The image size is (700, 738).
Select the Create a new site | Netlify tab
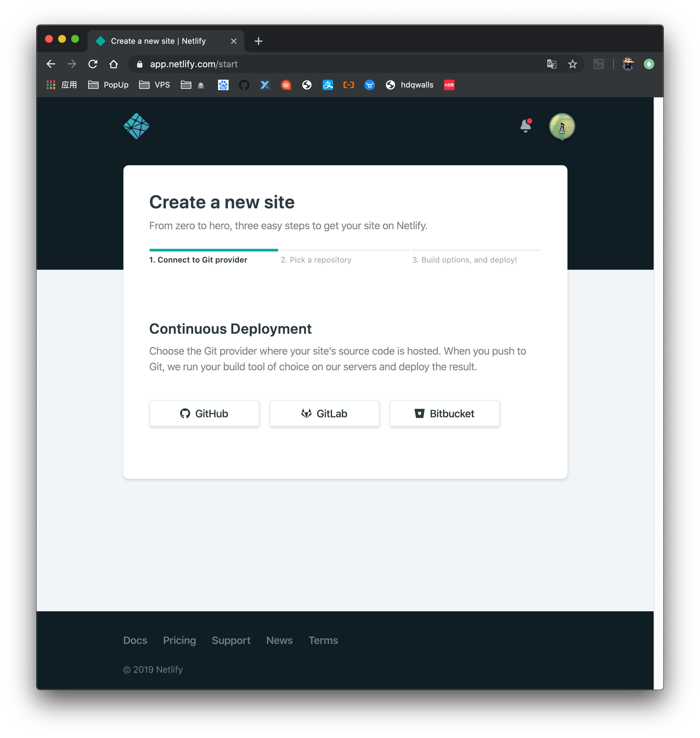coord(166,41)
